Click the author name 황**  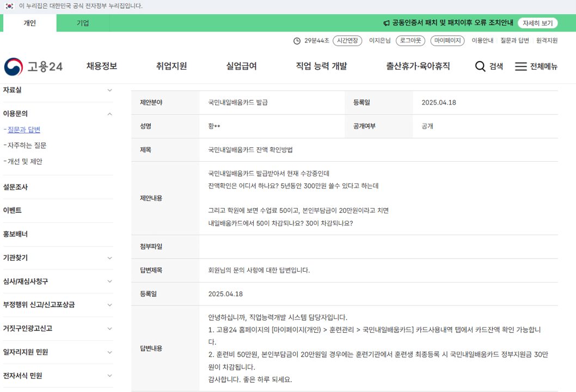(214, 126)
